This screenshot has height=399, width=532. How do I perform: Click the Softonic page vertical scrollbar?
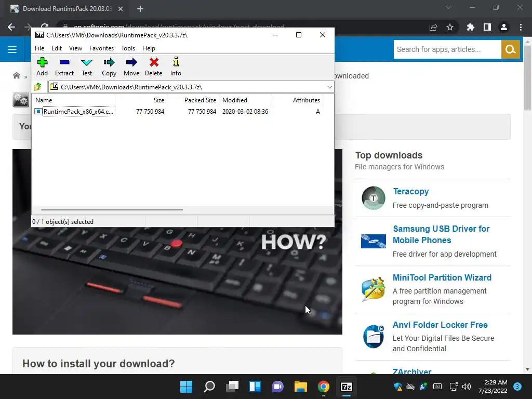pos(527,77)
